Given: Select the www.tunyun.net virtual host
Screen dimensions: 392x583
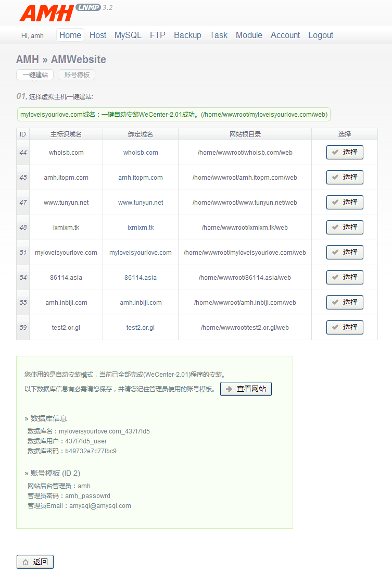Looking at the screenshot, I should [345, 203].
